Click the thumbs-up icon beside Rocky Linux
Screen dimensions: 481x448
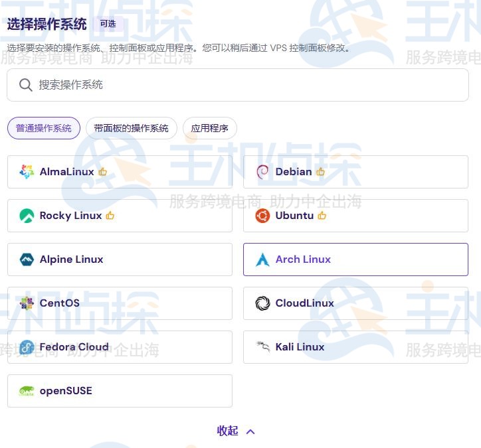coord(110,216)
